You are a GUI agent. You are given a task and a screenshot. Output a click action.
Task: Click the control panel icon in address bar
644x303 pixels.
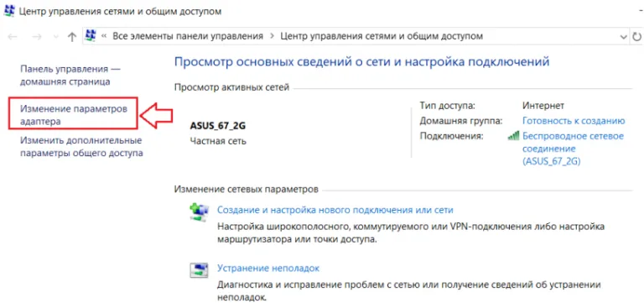pos(91,36)
